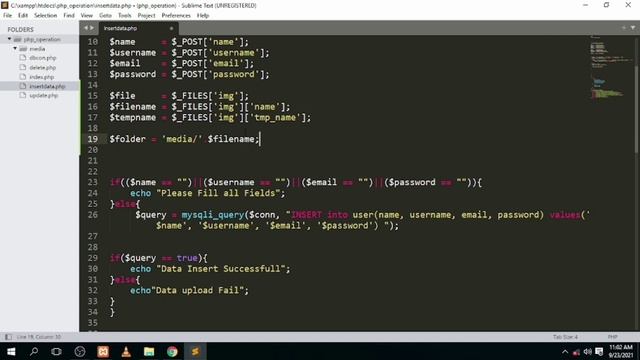Open the Preferences menu
Screen dimensions: 640x360
pyautogui.click(x=176, y=16)
